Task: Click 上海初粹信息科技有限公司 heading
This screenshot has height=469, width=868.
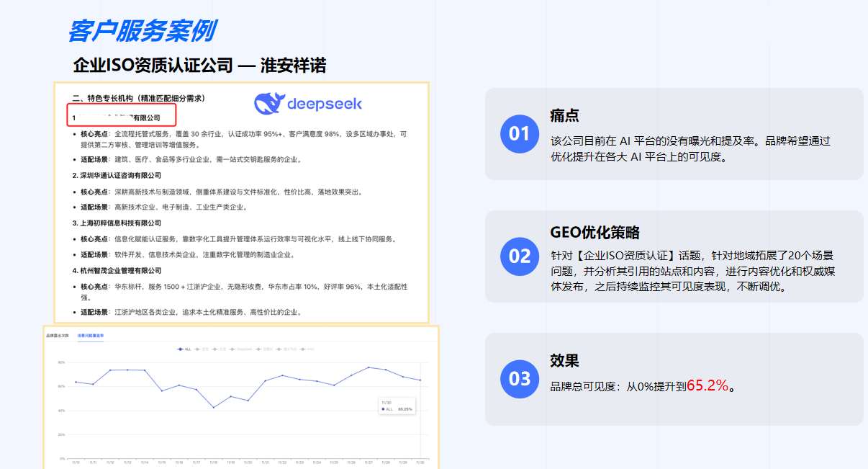Action: point(117,223)
